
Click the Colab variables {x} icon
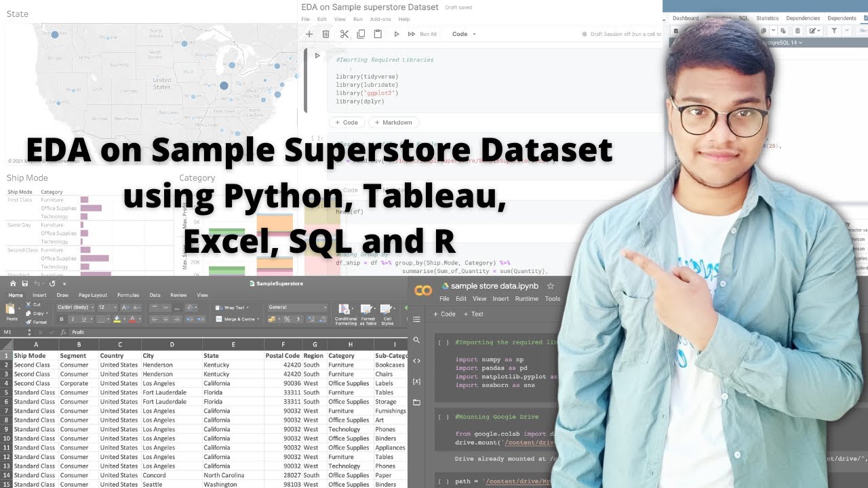pyautogui.click(x=416, y=381)
